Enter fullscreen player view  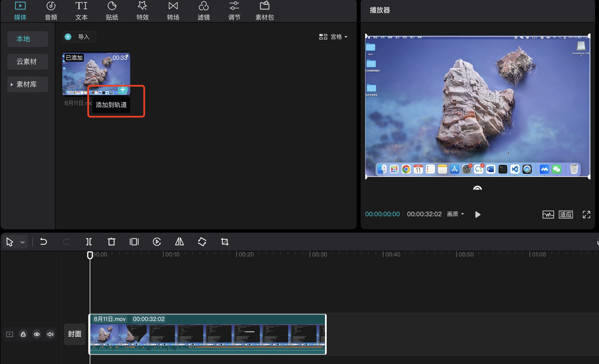(x=586, y=215)
